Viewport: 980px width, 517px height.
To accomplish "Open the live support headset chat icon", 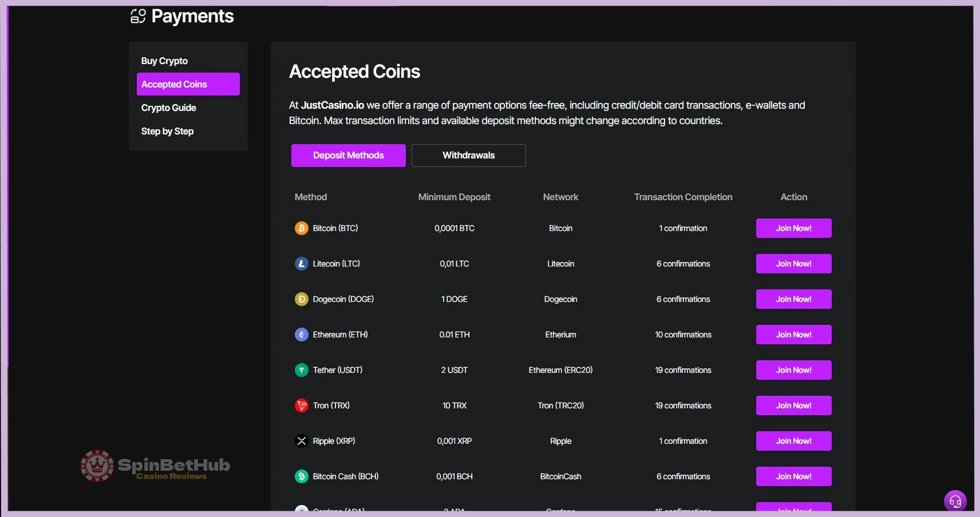I will click(955, 502).
